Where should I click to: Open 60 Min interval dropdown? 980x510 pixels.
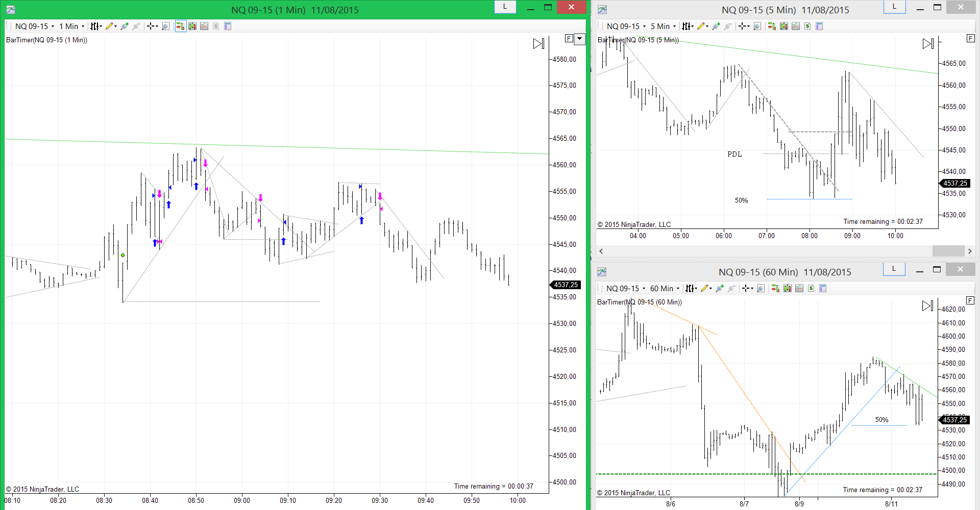pos(665,288)
